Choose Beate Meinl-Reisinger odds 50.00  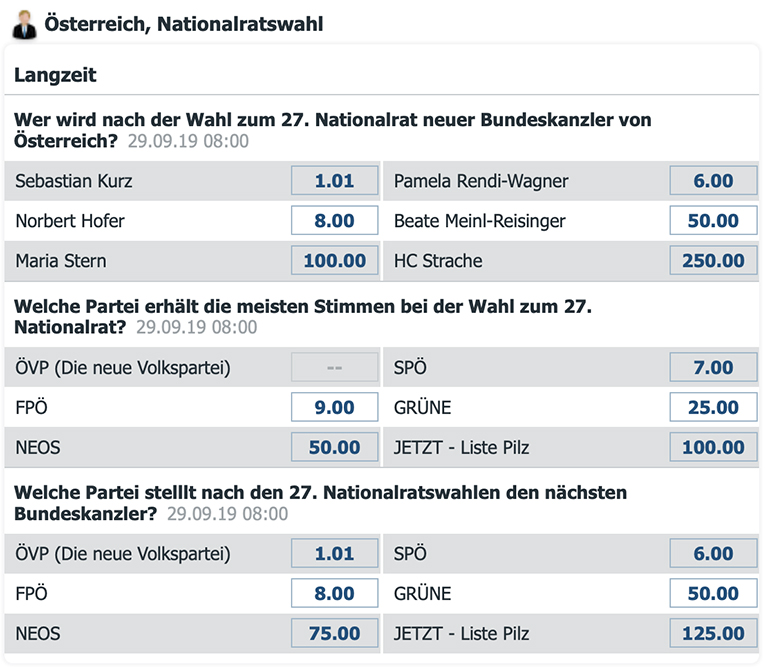coord(713,221)
